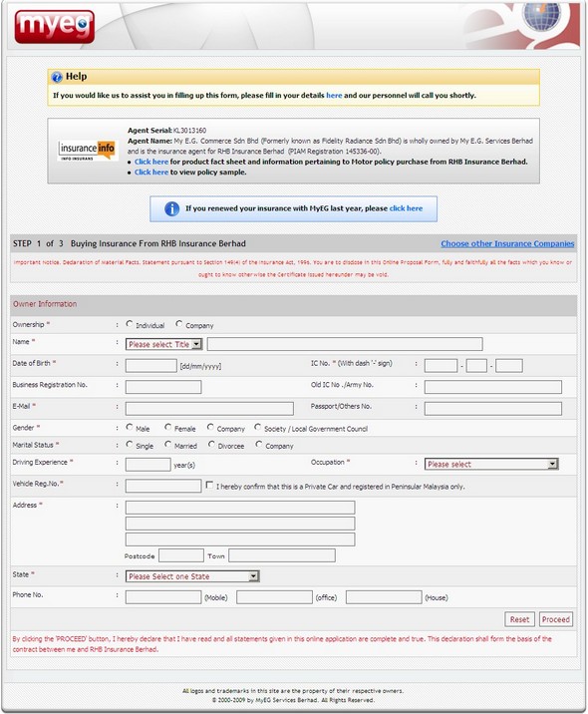Tick the Private Car confirmation checkbox
The width and height of the screenshot is (588, 714).
209,485
